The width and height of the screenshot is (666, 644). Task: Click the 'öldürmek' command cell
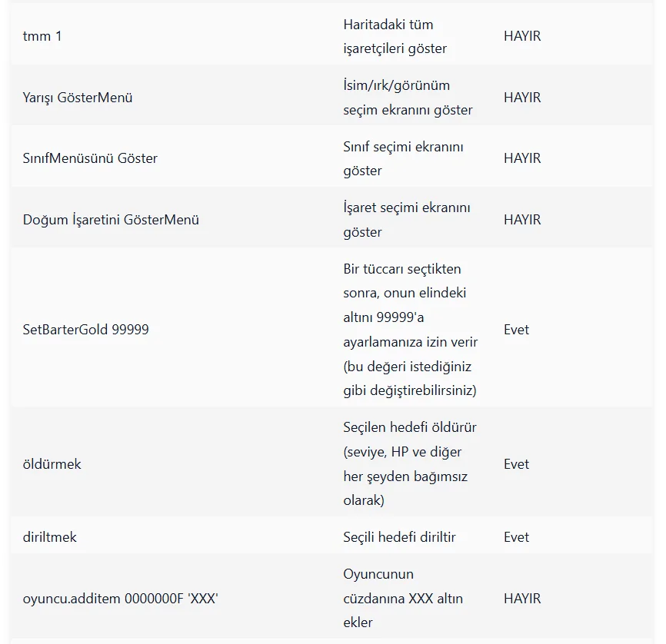click(52, 464)
